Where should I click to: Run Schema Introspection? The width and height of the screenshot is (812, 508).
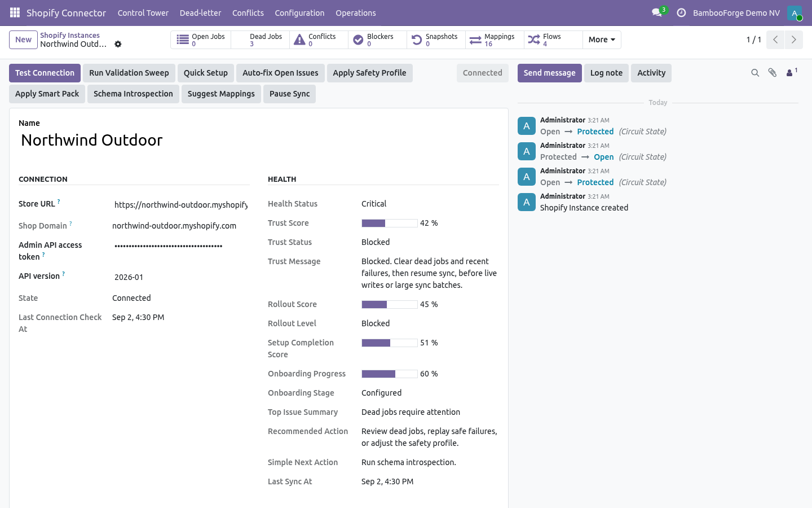click(133, 94)
